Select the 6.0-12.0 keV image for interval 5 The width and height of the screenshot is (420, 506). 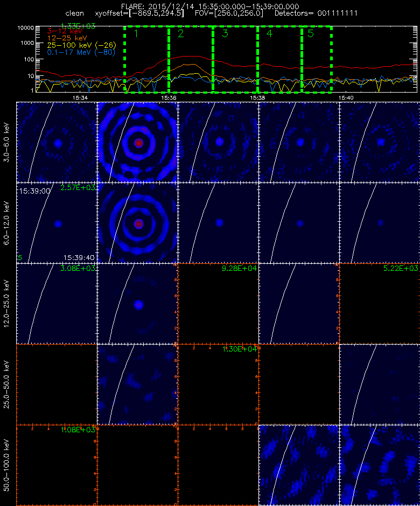[x=380, y=223]
